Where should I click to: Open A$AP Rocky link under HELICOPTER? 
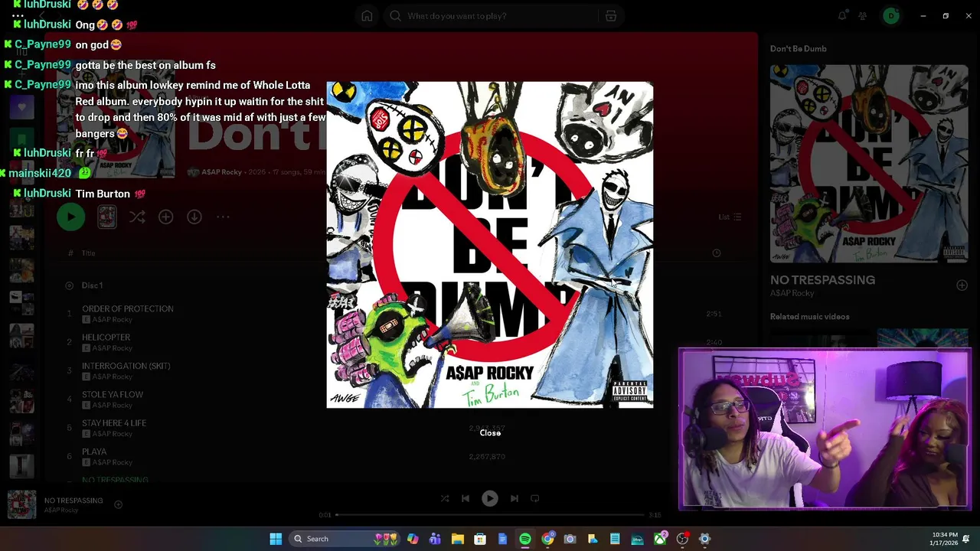coord(112,348)
